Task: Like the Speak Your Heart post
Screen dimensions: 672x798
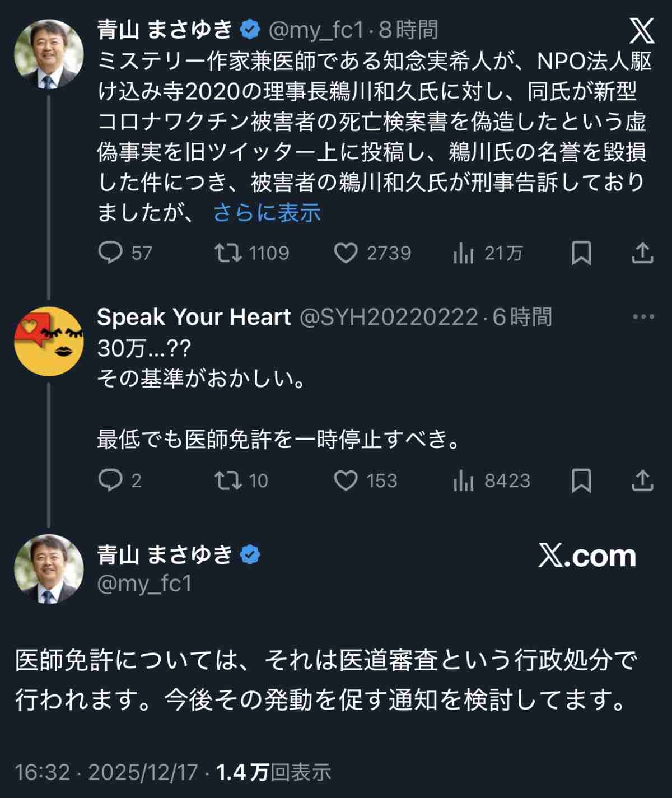Action: point(346,480)
